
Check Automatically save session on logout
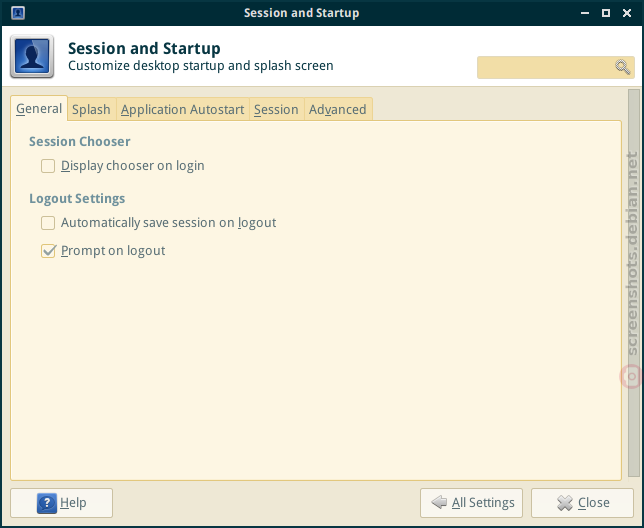point(48,223)
